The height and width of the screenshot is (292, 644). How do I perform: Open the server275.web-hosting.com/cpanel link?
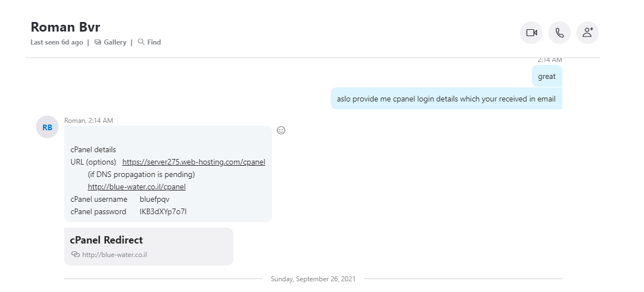pyautogui.click(x=194, y=162)
